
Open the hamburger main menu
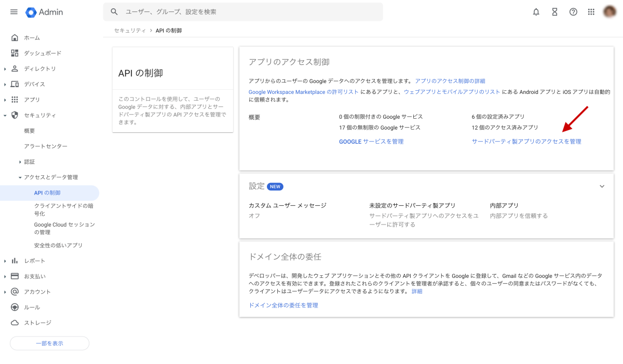14,12
